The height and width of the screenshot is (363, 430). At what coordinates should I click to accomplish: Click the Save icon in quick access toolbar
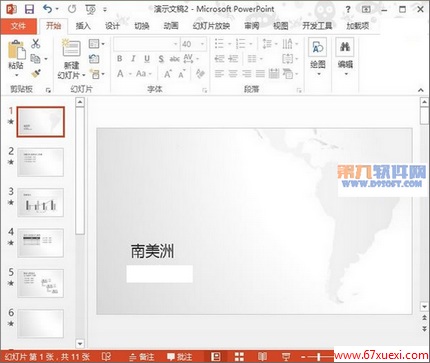point(29,9)
